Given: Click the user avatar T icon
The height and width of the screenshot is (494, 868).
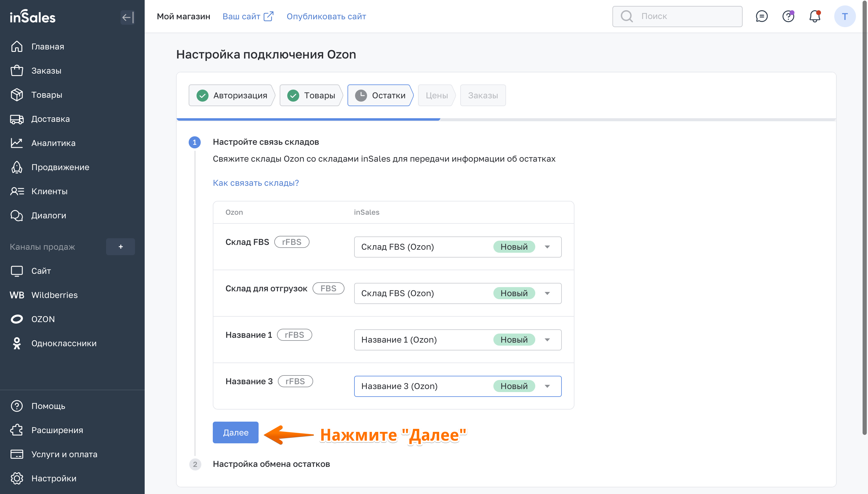Looking at the screenshot, I should [844, 16].
